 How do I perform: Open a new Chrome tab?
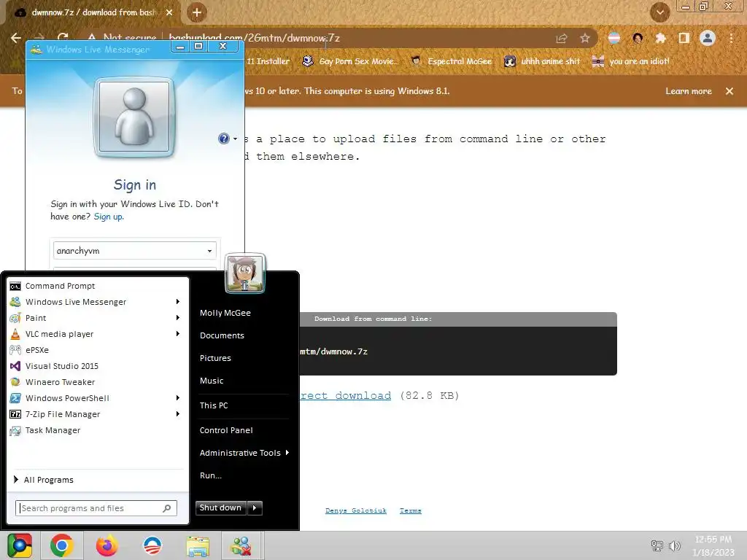[x=197, y=12]
